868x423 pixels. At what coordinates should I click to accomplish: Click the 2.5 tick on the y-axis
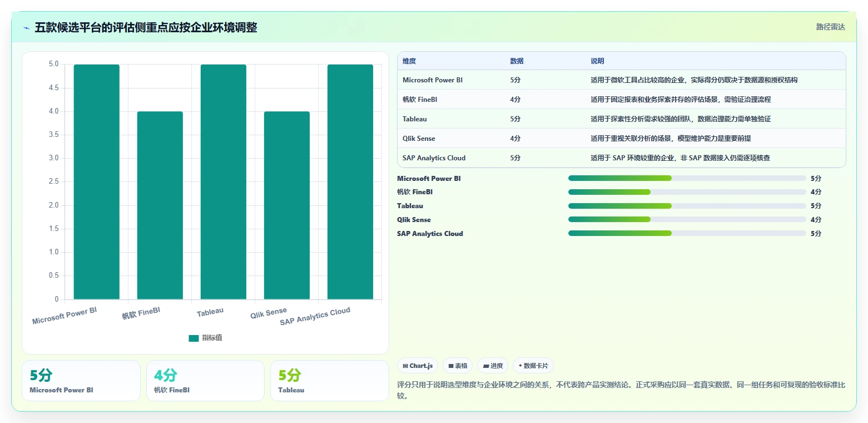[53, 182]
